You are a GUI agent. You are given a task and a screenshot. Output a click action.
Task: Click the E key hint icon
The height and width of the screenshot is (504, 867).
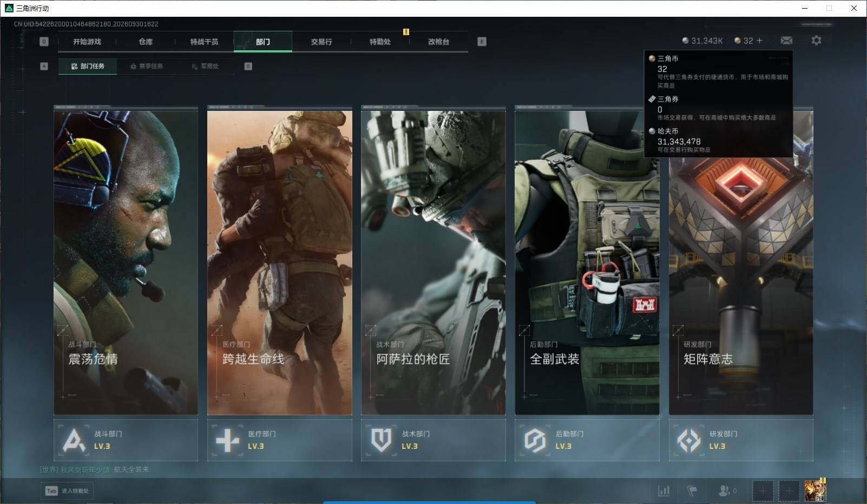click(482, 42)
